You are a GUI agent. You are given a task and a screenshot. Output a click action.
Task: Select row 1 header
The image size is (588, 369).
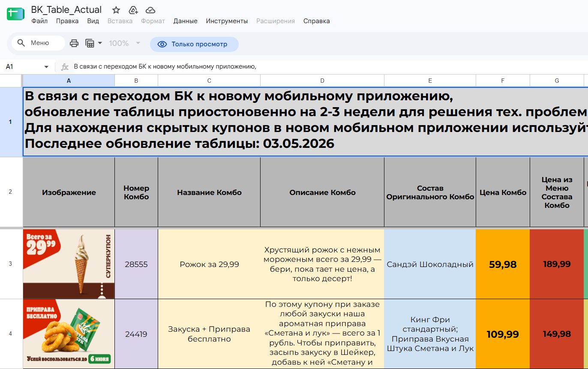click(11, 122)
